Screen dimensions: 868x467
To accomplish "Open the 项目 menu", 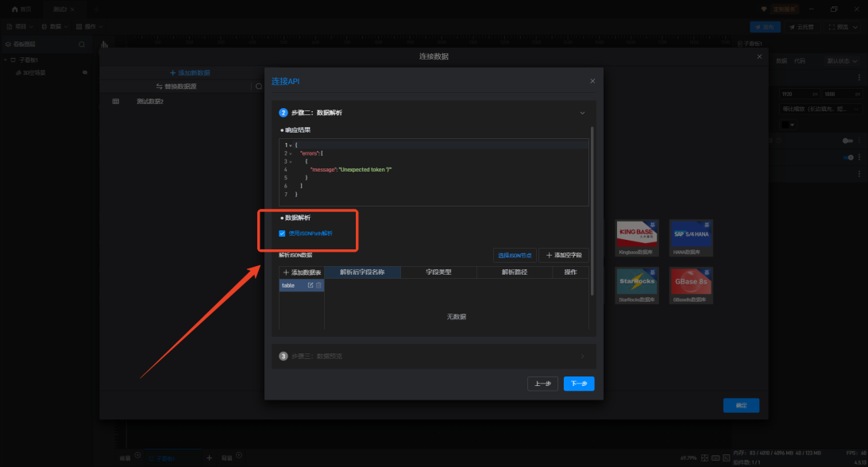I will click(x=21, y=26).
